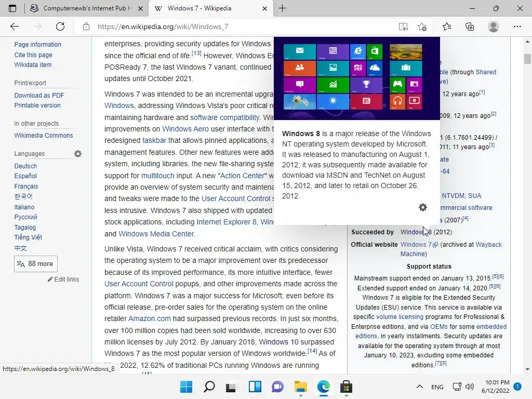Add this page to favorites
Image resolution: width=532 pixels, height=399 pixels.
tap(422, 26)
